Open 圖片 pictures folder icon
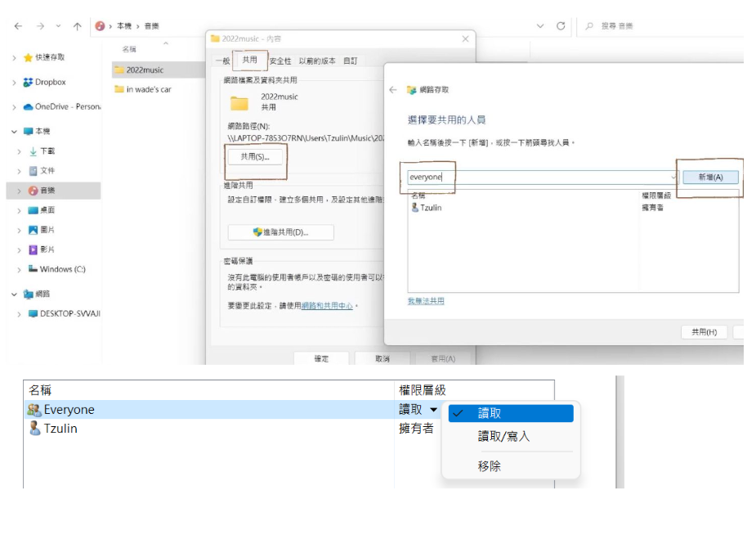The height and width of the screenshot is (535, 756). (x=33, y=230)
